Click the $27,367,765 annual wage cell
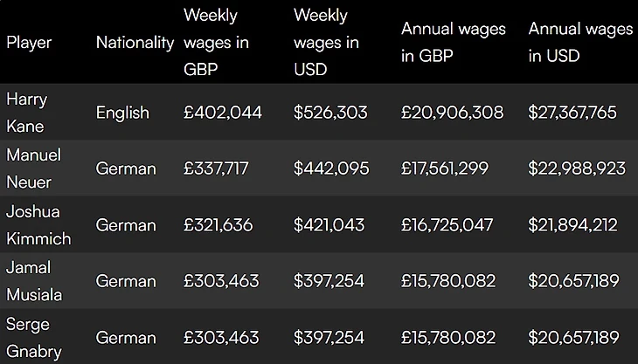638x364 pixels. tap(572, 113)
